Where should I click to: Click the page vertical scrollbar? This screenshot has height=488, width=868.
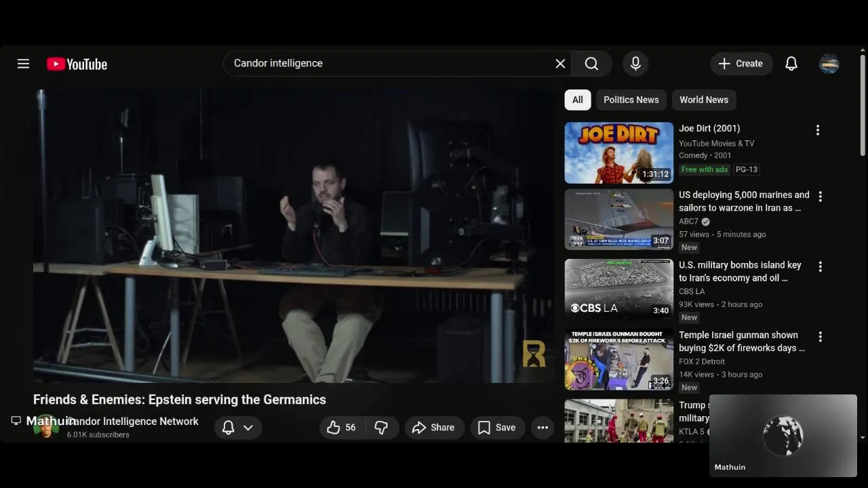[x=863, y=105]
